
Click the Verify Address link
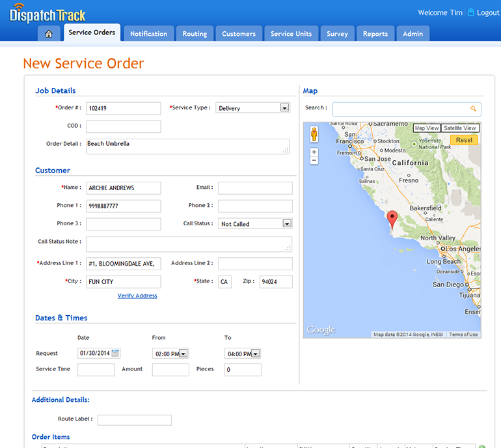[x=137, y=296]
